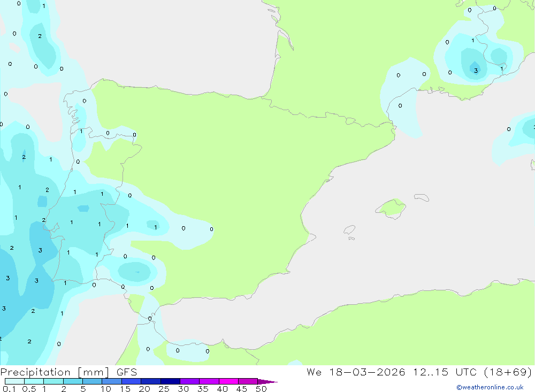Viewport: 535px width, 392px height.
Task: Click Ibiza island outline
Action: 349,230
